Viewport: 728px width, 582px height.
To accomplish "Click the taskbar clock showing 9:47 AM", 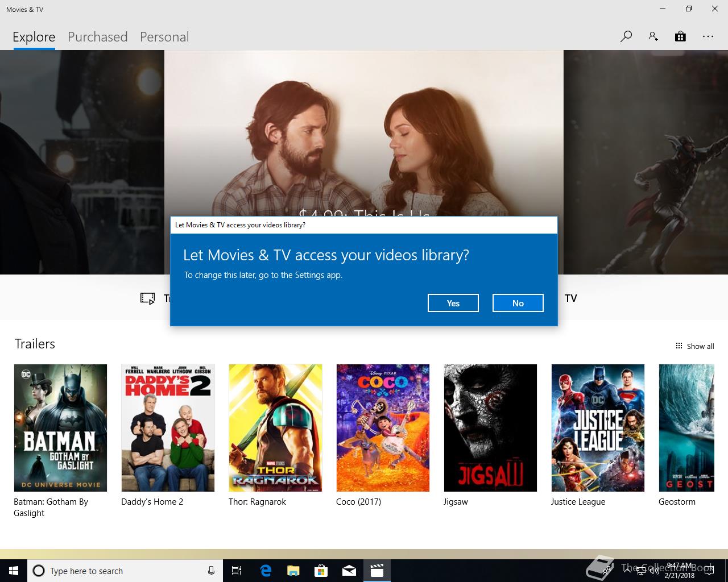I will (x=680, y=571).
